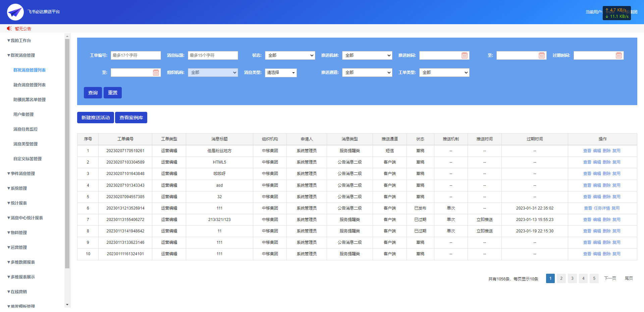
Task: Click work order number 20230207170519261
Action: click(125, 151)
